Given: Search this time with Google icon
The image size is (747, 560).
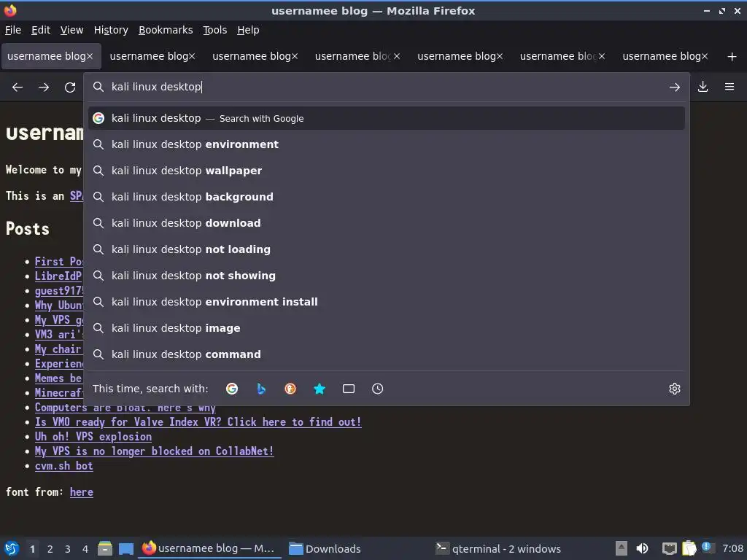Looking at the screenshot, I should point(232,389).
